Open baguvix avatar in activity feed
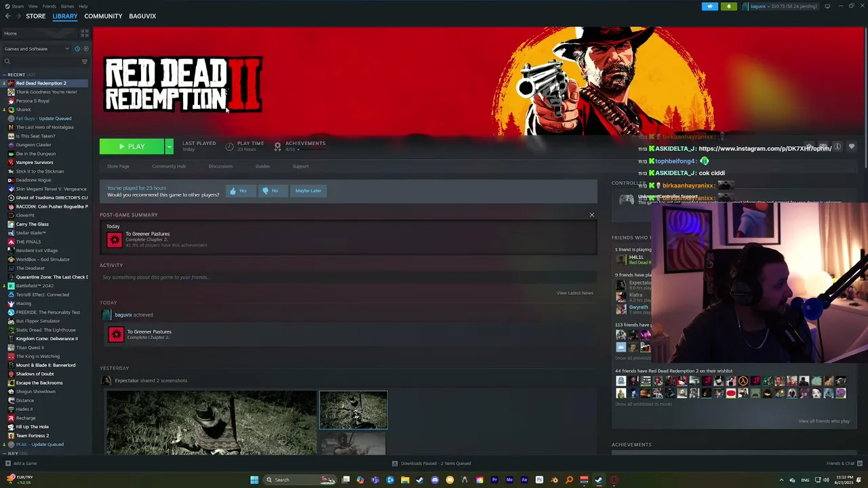The width and height of the screenshot is (868, 488). tap(106, 314)
